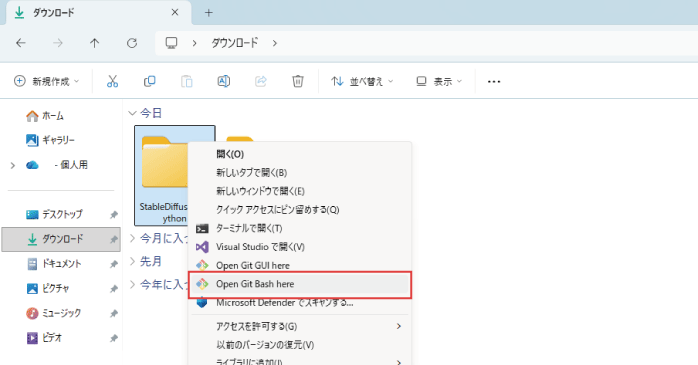Open the 表示 (View) dropdown
The image size is (698, 365).
tap(439, 81)
